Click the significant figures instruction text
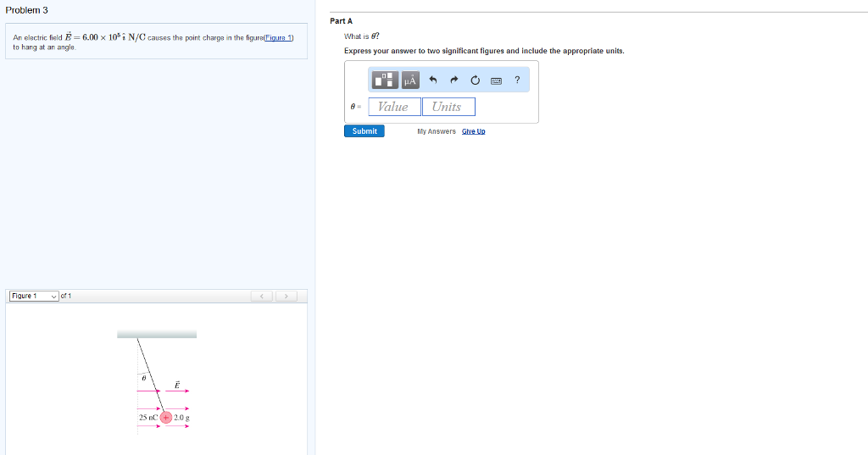The height and width of the screenshot is (455, 868). click(484, 51)
